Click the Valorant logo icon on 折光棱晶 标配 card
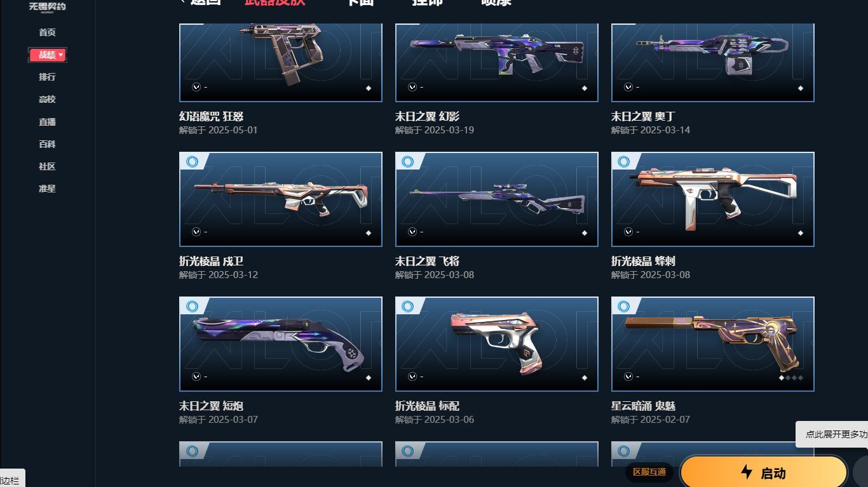This screenshot has height=487, width=868. pos(412,377)
